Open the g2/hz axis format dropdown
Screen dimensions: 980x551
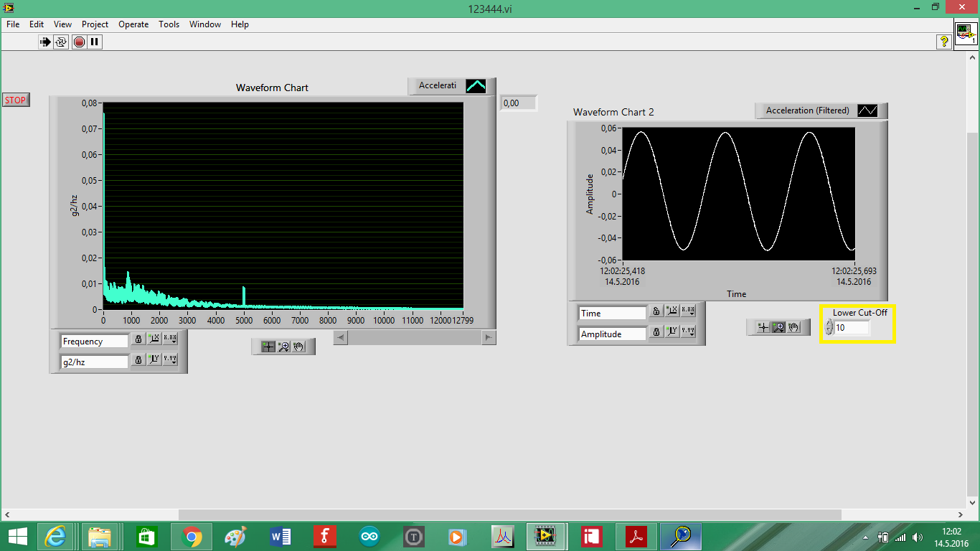(x=170, y=359)
